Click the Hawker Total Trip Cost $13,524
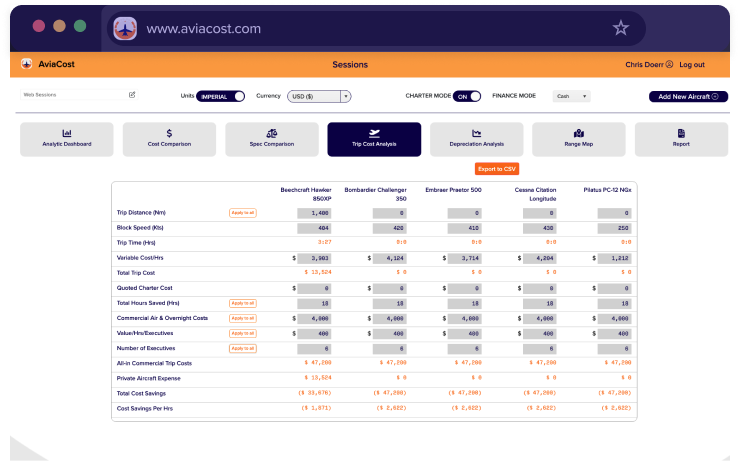Image resolution: width=740 pixels, height=461 pixels. [x=318, y=272]
